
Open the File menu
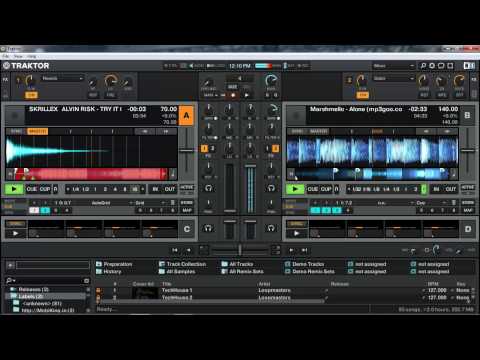pos(6,56)
